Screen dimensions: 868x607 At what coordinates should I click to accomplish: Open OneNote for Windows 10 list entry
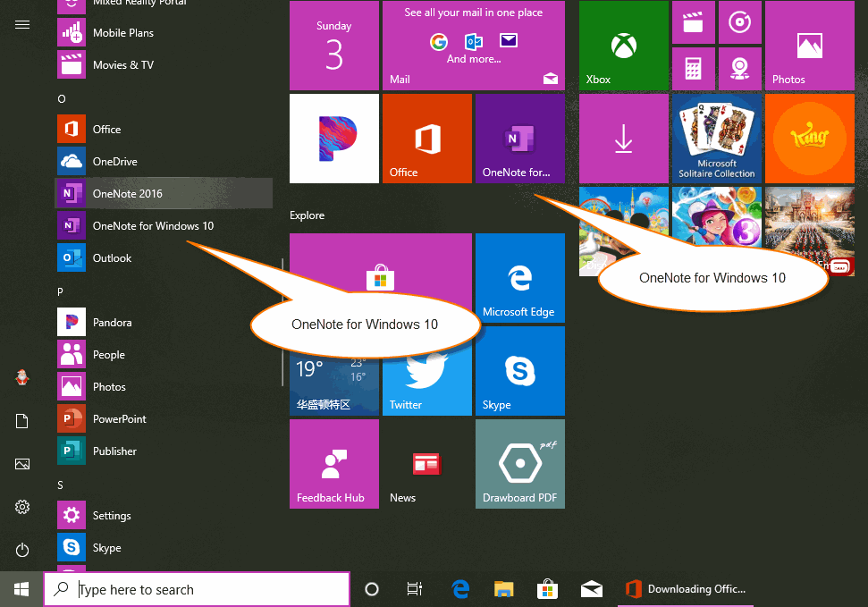(164, 225)
